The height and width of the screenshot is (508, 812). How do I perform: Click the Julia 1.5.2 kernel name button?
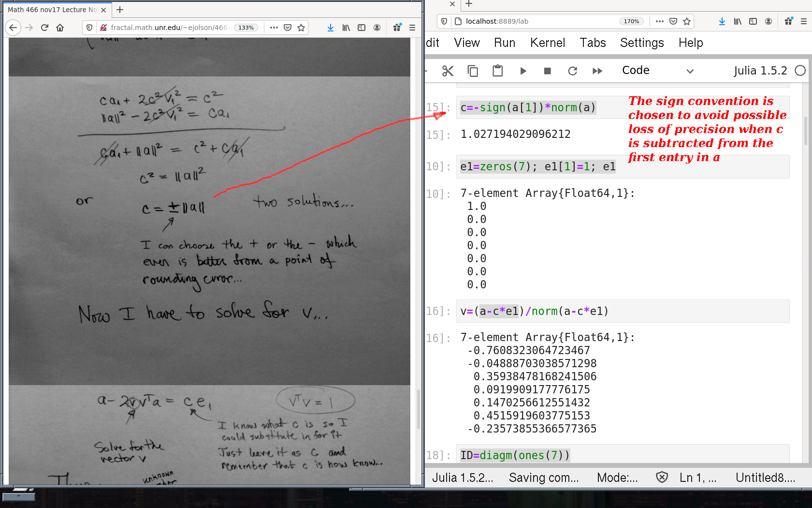[760, 71]
